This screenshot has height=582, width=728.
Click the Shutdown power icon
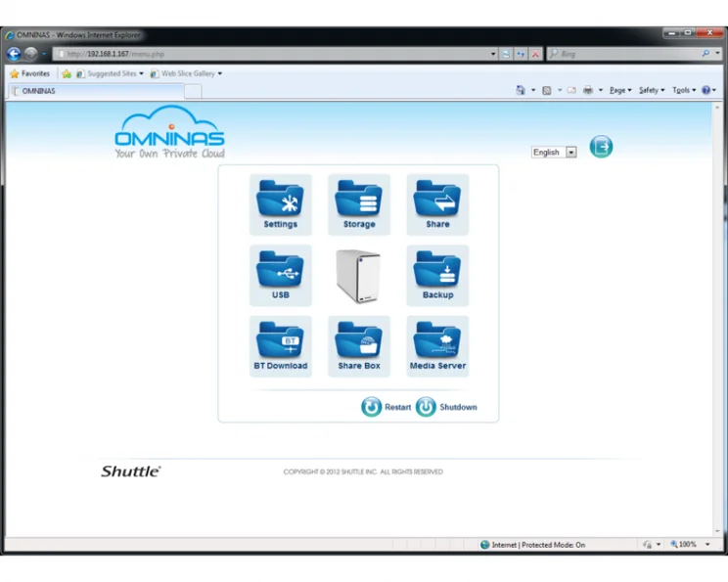(x=426, y=407)
